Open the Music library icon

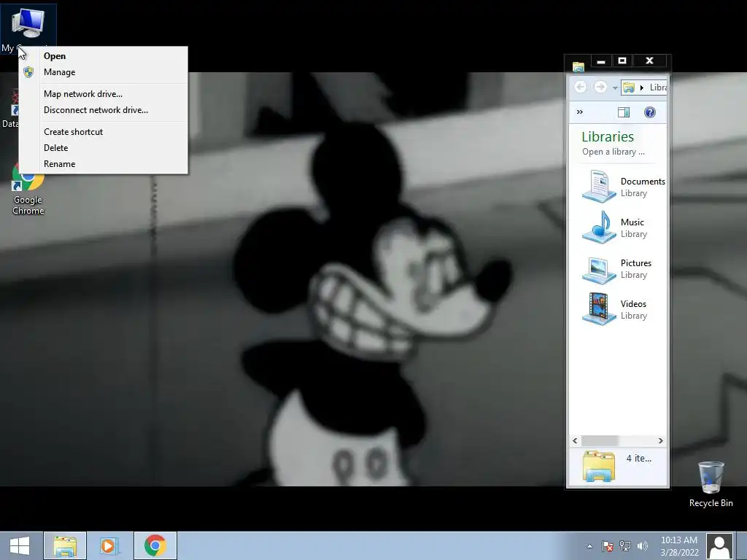pyautogui.click(x=599, y=227)
